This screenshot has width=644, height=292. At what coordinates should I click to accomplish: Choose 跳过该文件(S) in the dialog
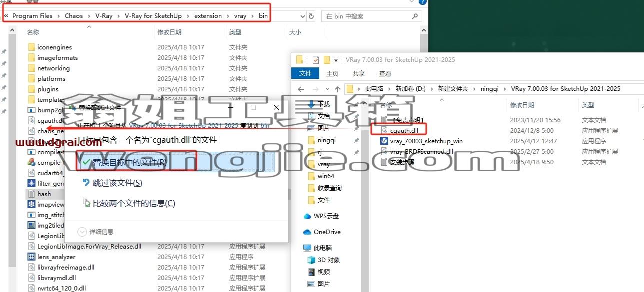(x=117, y=183)
